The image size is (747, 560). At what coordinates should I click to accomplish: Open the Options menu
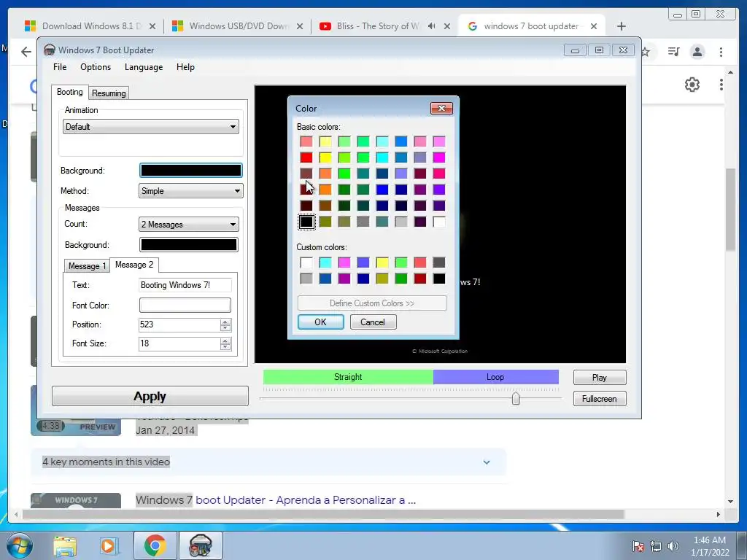tap(96, 67)
